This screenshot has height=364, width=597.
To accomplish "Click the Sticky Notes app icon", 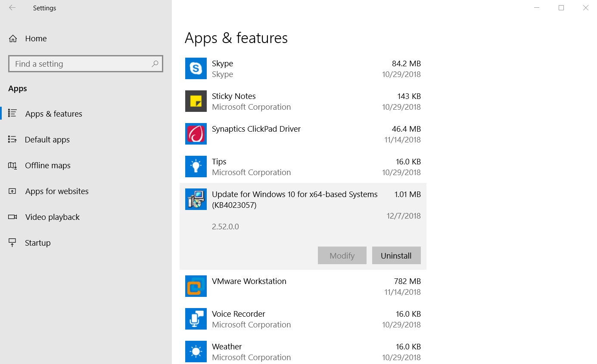I will coord(196,101).
